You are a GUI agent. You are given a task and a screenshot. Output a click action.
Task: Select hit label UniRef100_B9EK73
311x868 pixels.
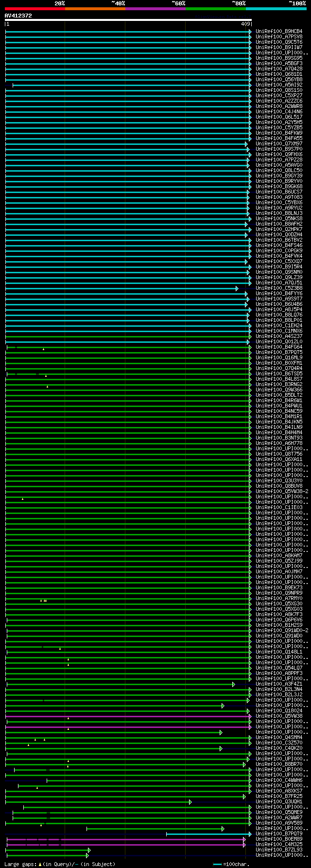click(279, 588)
